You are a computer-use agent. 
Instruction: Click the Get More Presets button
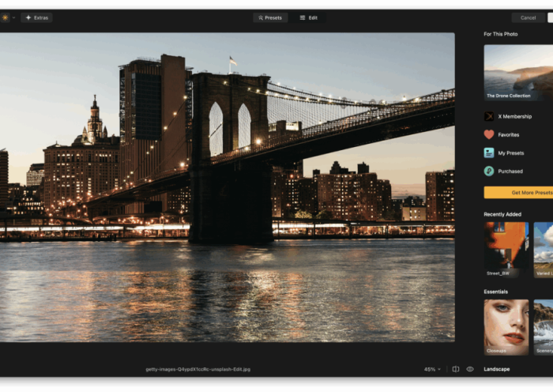519,192
